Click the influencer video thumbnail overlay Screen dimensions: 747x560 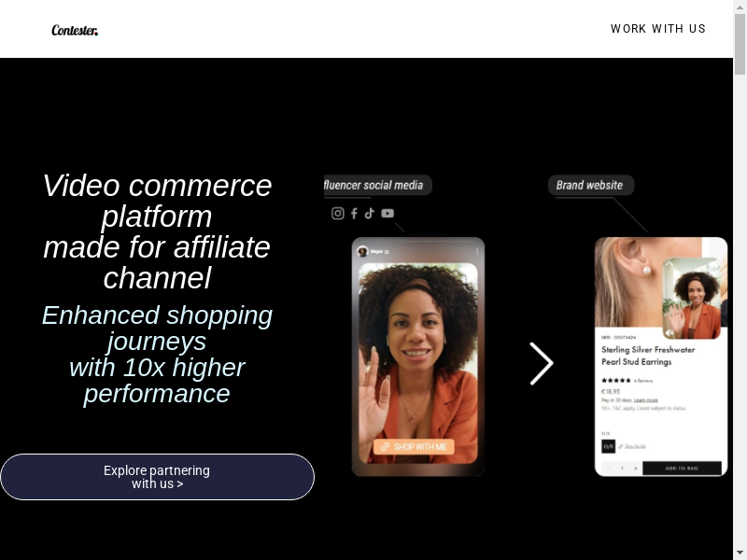(x=692, y=298)
